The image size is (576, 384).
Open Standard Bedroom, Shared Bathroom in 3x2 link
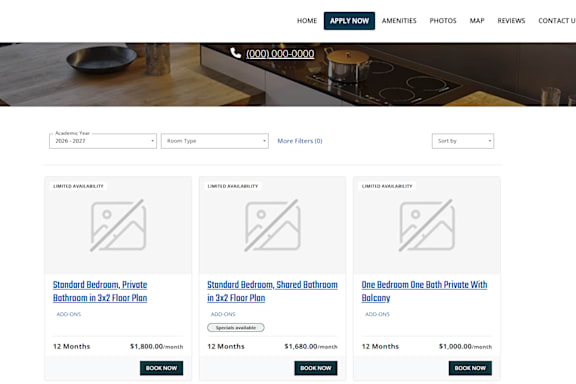tap(272, 291)
